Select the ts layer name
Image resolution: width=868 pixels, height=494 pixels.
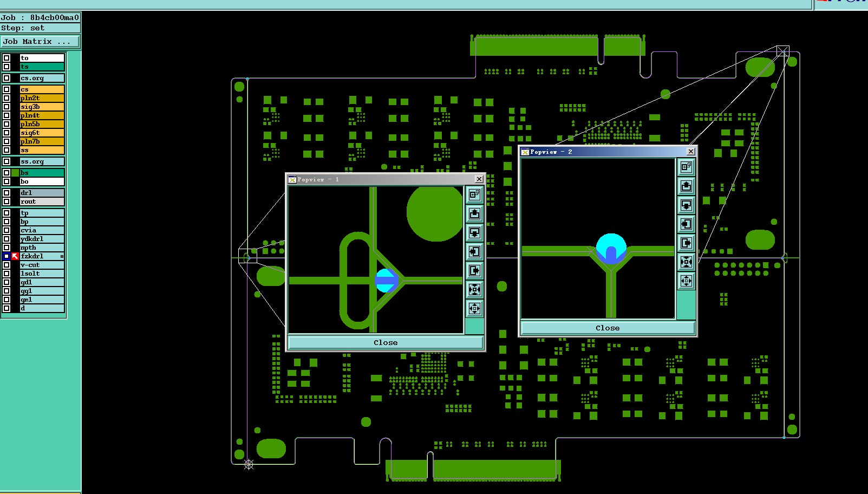coord(42,67)
